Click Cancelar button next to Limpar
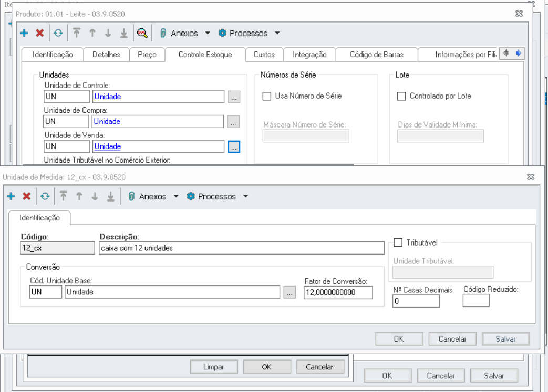This screenshot has width=548, height=392. click(320, 367)
